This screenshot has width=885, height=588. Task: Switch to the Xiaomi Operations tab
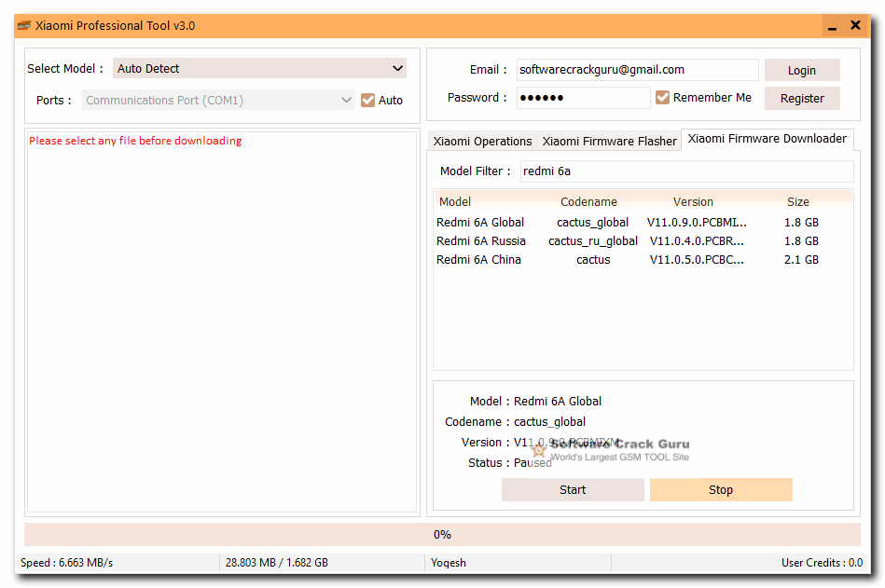pos(482,141)
